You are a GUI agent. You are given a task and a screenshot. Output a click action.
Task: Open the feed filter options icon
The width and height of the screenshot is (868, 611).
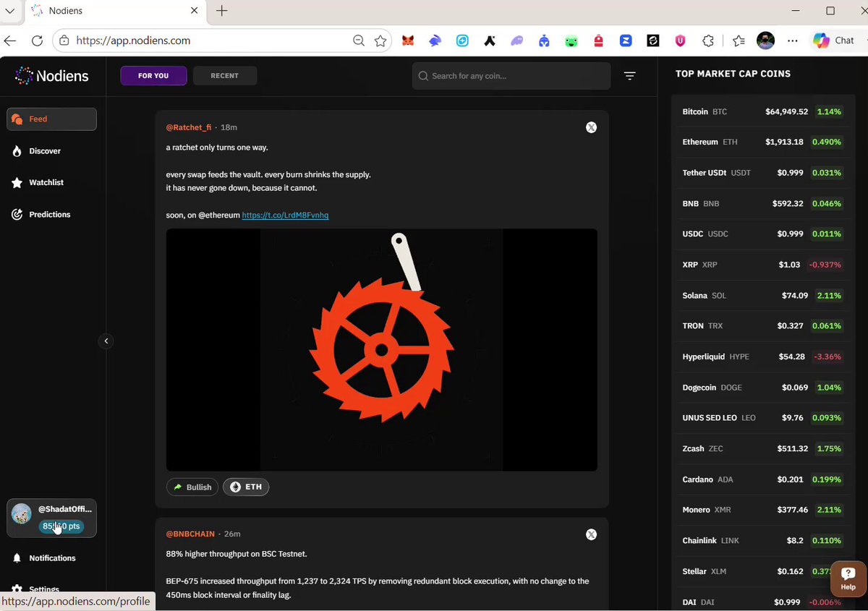(630, 76)
